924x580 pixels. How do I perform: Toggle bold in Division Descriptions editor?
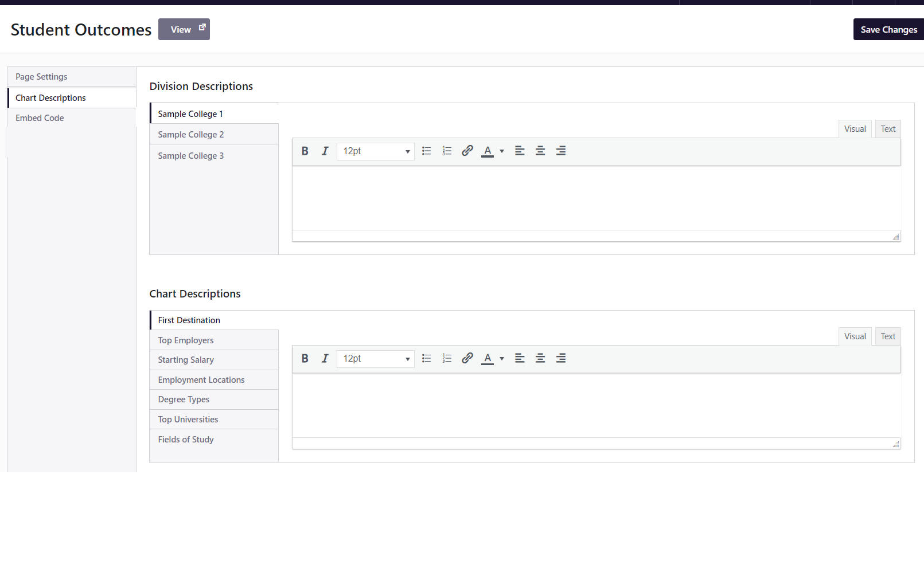pyautogui.click(x=305, y=151)
